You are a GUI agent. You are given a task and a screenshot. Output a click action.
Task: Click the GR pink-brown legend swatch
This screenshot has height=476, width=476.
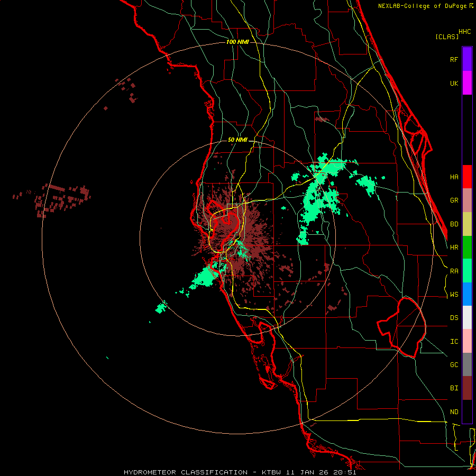[467, 200]
